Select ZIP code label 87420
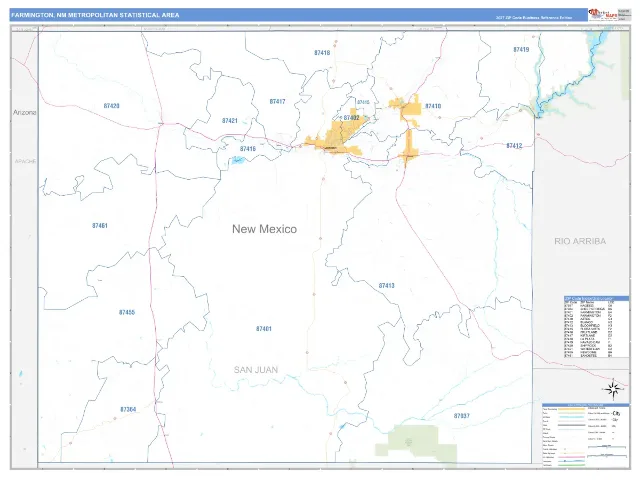 pos(111,106)
